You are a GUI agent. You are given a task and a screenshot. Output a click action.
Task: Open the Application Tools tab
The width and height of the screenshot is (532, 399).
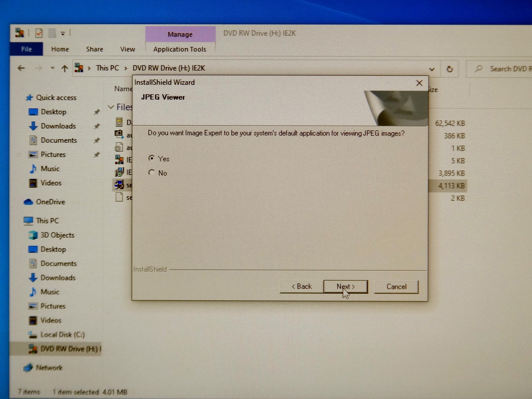(x=180, y=49)
